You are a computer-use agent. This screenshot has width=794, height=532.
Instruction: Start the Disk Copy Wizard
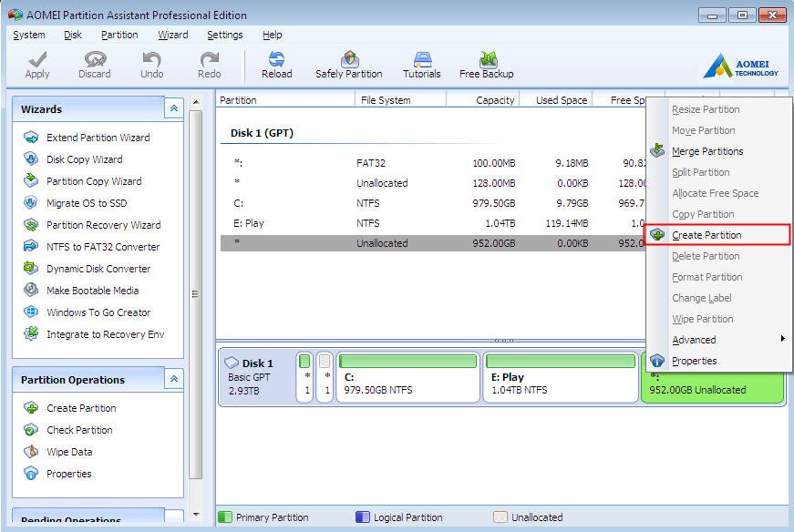(x=85, y=159)
